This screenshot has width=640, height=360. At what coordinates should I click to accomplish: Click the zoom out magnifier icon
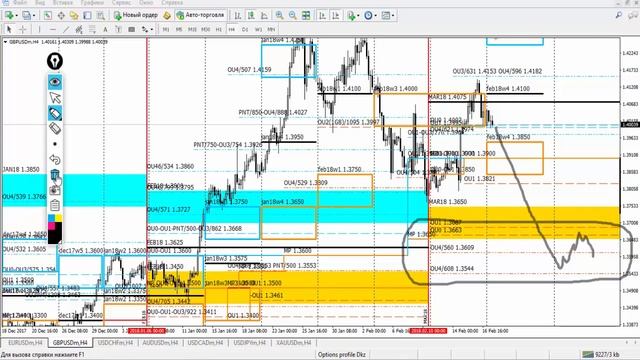(293, 16)
